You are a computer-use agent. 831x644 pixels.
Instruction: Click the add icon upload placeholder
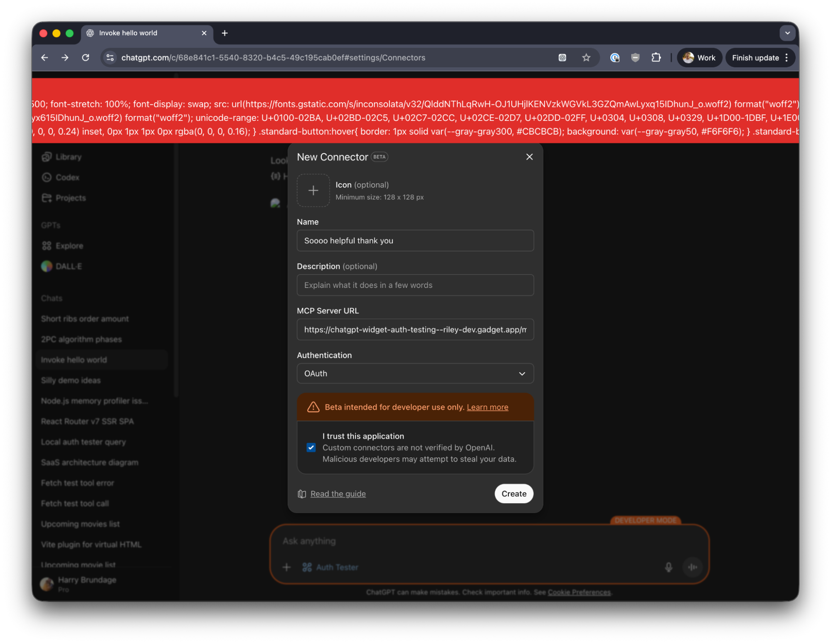point(313,190)
